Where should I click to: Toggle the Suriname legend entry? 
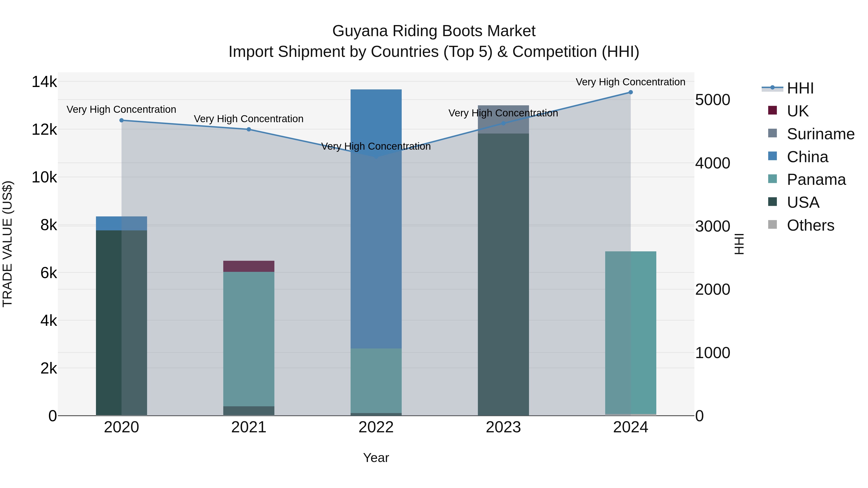click(x=811, y=134)
